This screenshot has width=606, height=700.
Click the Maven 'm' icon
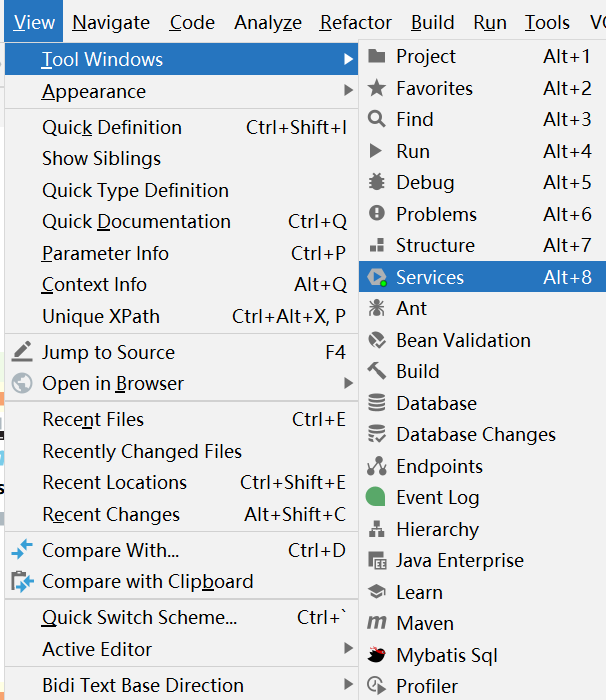click(x=377, y=623)
